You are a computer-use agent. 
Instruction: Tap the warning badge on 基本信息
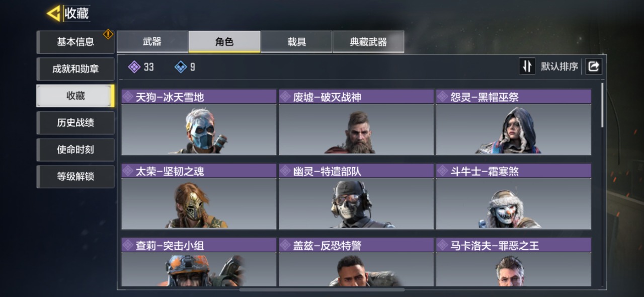108,34
